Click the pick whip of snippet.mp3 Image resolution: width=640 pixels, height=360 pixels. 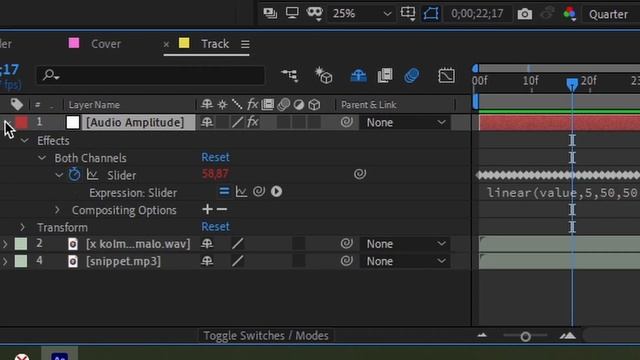point(347,260)
